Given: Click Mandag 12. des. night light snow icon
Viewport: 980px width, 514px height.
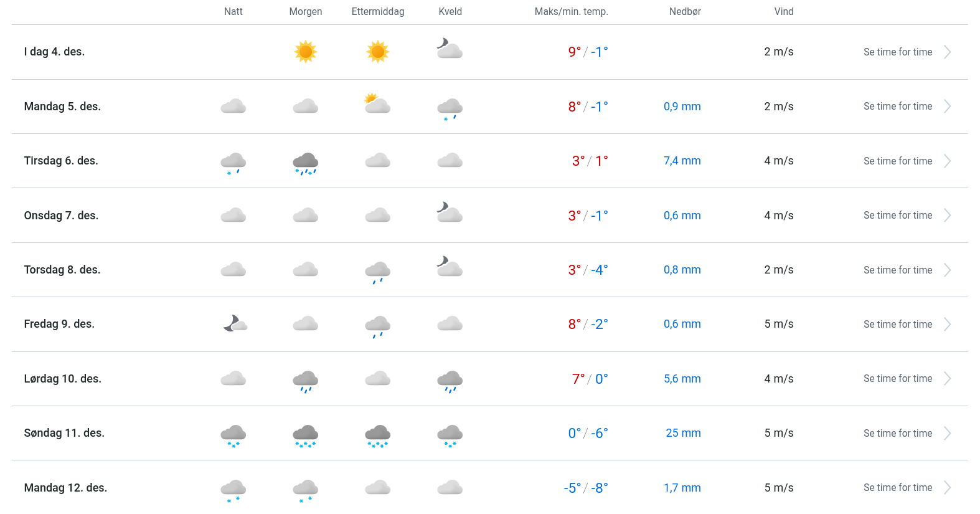Looking at the screenshot, I should pyautogui.click(x=233, y=489).
